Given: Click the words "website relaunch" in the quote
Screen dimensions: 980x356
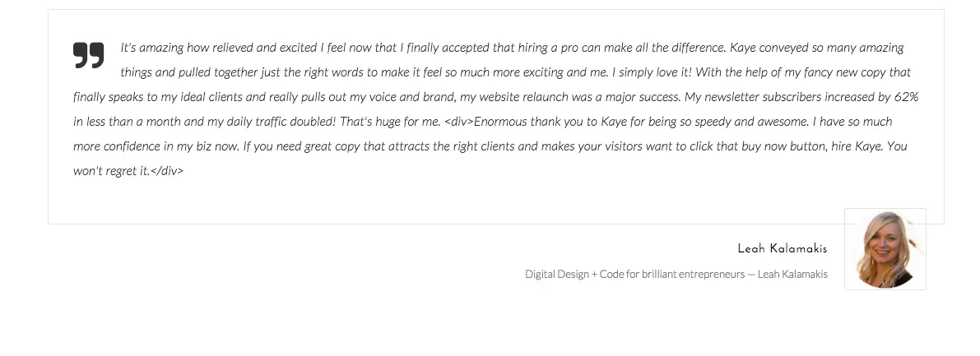Looking at the screenshot, I should point(523,97).
